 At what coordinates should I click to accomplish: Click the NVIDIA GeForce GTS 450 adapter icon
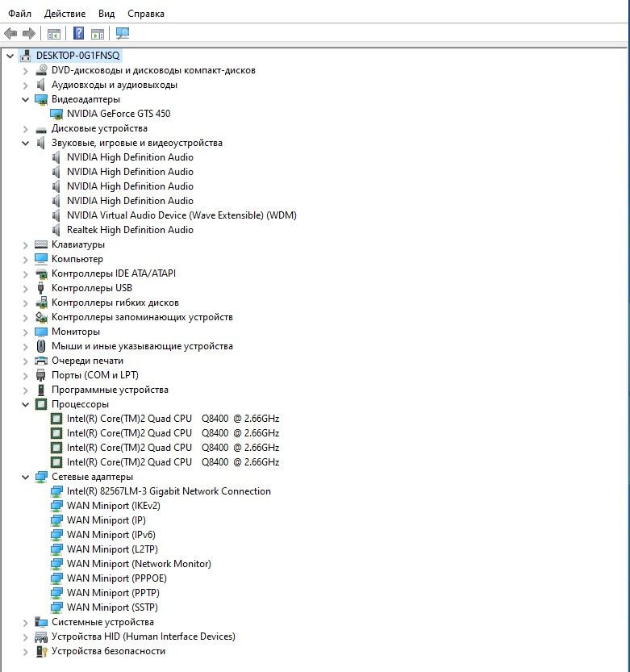tap(56, 114)
